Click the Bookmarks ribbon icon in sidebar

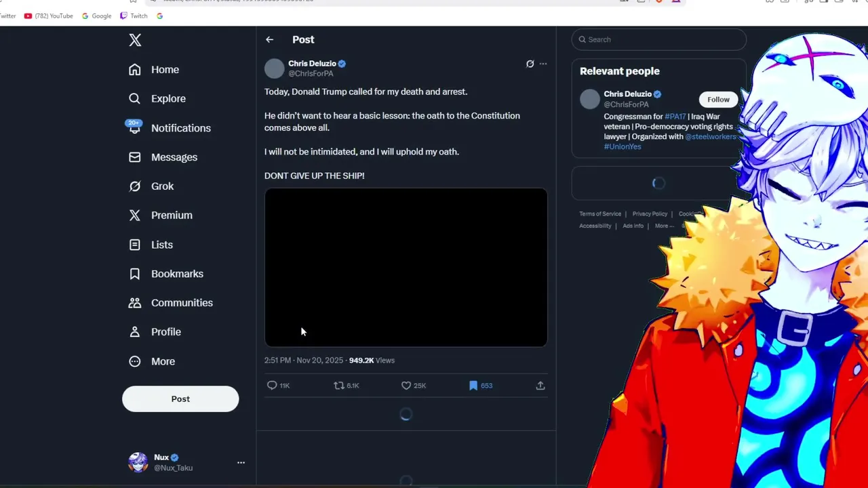[x=135, y=274]
